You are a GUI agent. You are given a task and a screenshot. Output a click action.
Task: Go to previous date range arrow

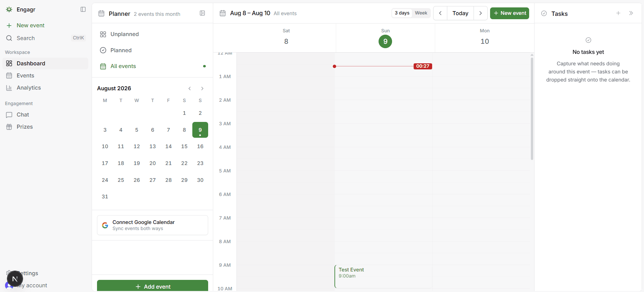point(440,13)
